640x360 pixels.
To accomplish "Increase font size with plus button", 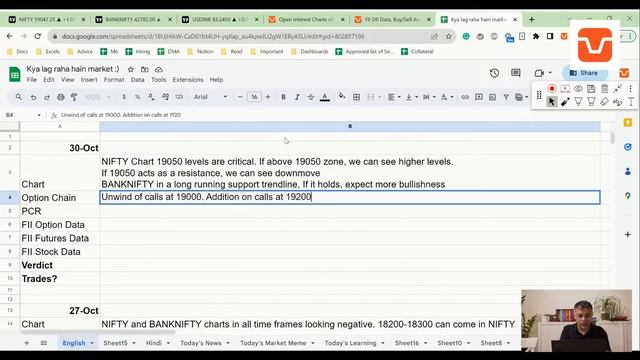I will pyautogui.click(x=268, y=97).
